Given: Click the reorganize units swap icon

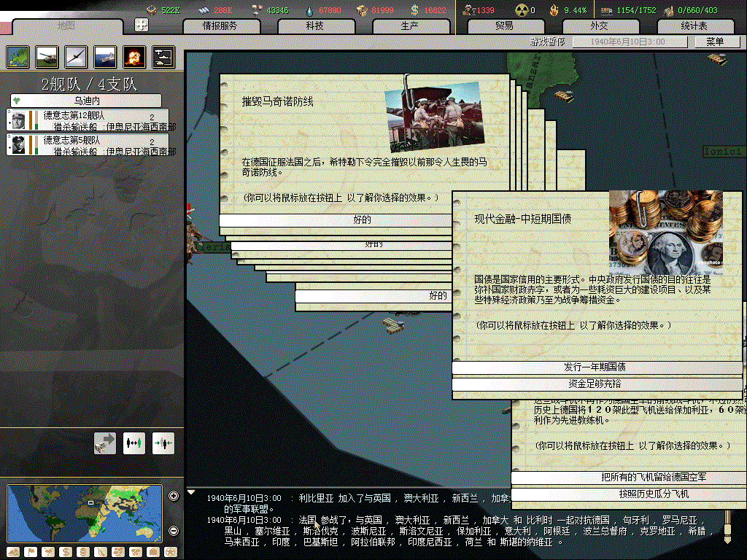Looking at the screenshot, I should point(133,443).
